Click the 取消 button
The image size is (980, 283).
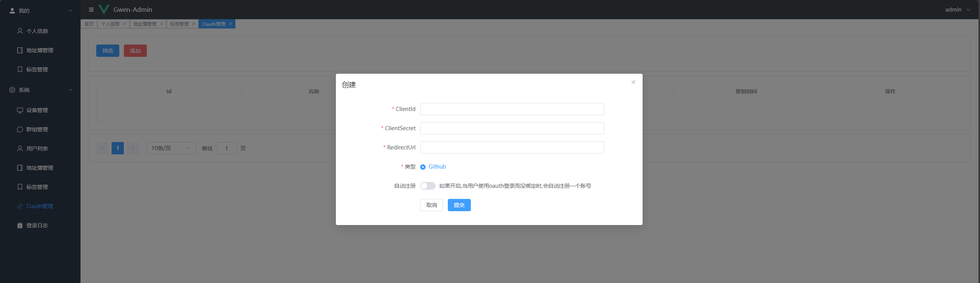tap(431, 205)
